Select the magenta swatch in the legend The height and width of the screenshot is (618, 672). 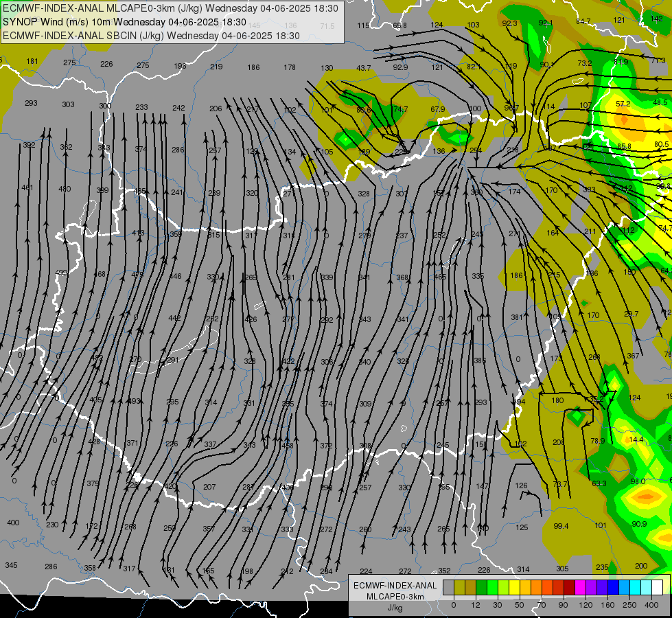(580, 588)
